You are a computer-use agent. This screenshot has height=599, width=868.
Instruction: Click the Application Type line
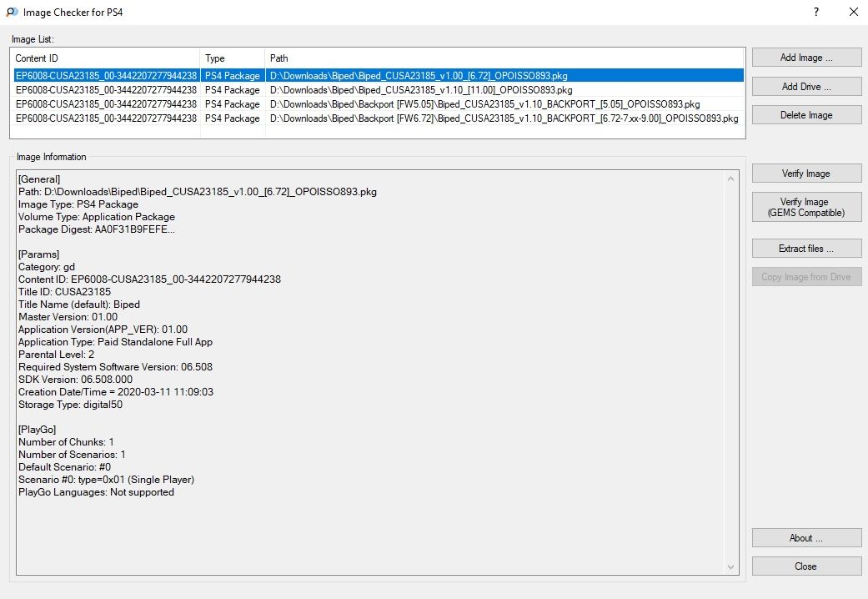pos(115,342)
